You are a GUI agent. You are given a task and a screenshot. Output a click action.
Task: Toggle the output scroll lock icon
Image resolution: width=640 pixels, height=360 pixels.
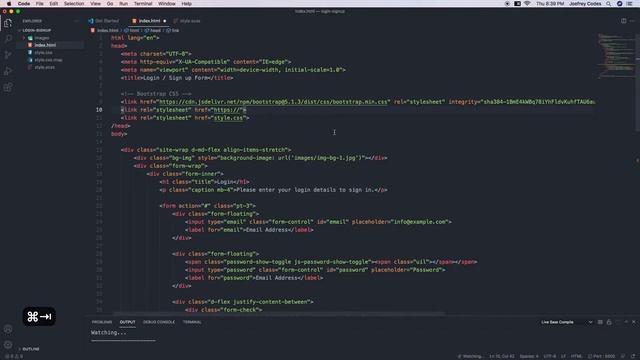(609, 322)
